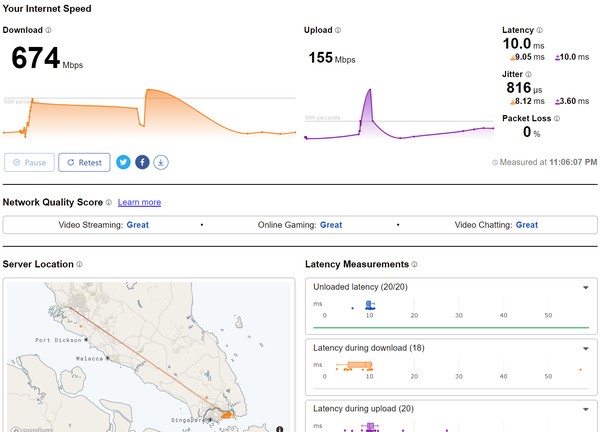Click the download results icon
The image size is (600, 432).
(x=161, y=162)
